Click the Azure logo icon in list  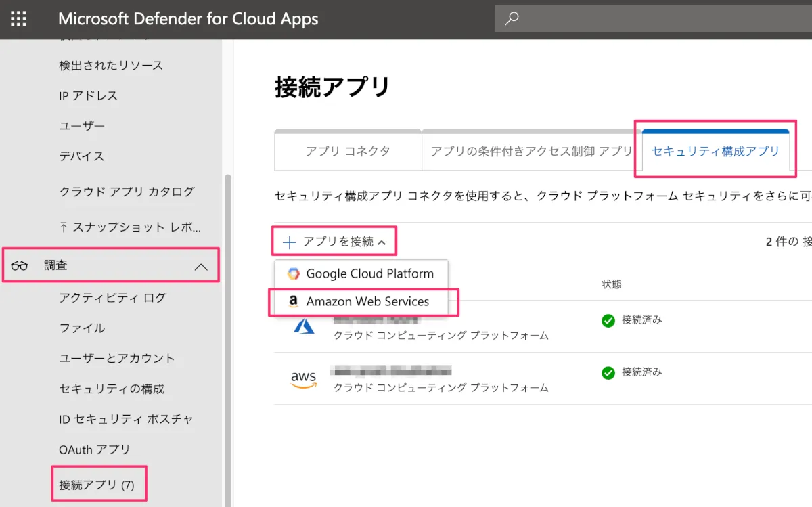pos(304,326)
